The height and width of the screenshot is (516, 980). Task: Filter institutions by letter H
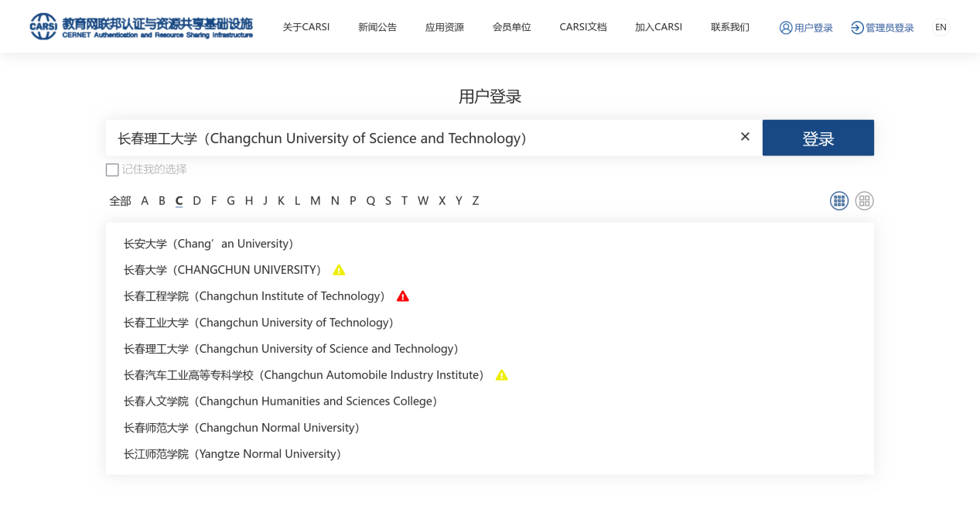[x=249, y=201]
